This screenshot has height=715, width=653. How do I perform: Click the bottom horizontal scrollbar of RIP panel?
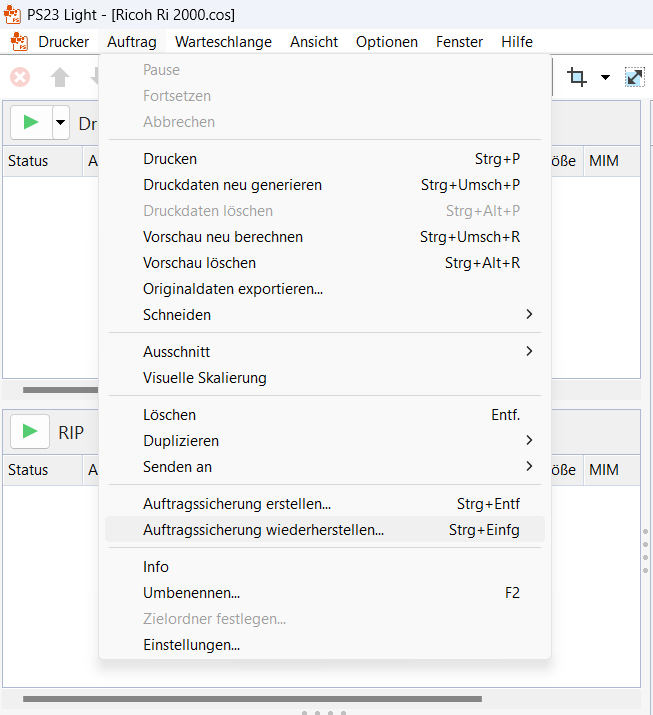pyautogui.click(x=250, y=699)
